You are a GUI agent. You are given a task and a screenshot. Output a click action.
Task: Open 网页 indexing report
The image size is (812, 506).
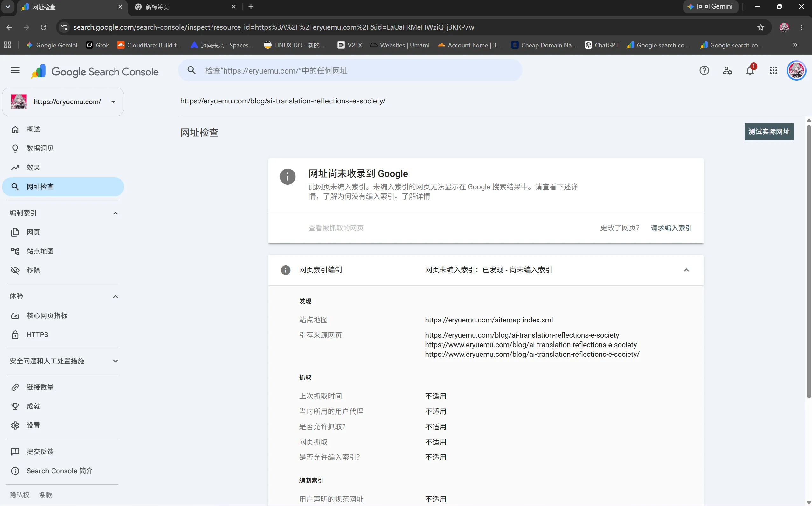(x=63, y=232)
